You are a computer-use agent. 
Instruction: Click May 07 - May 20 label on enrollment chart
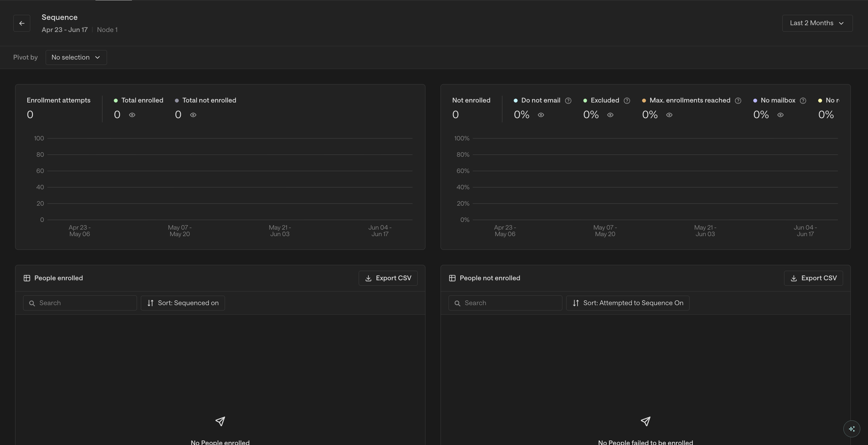click(180, 231)
